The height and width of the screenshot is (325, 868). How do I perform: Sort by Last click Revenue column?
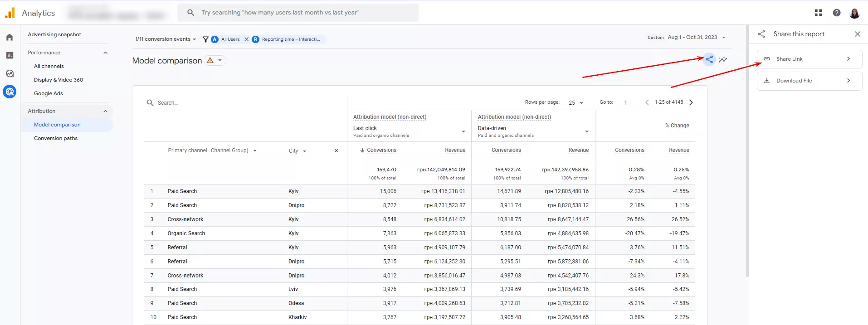[x=455, y=150]
